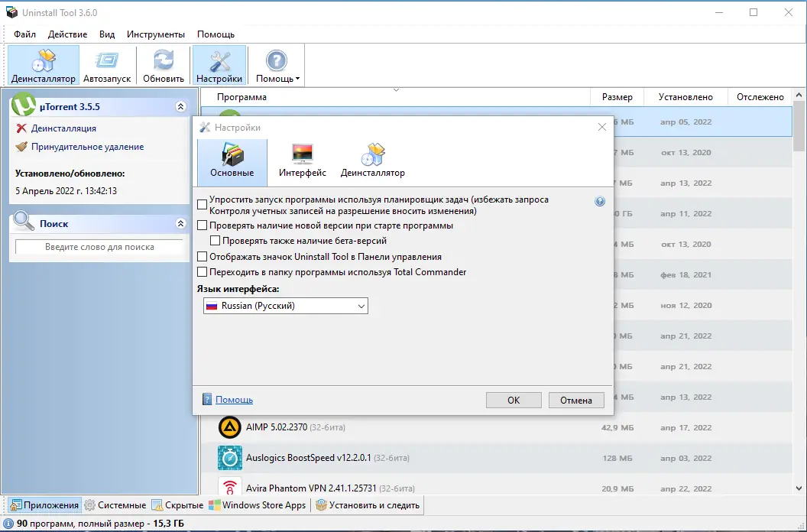Click the Auslogics BoostSpeed icon

(229, 458)
